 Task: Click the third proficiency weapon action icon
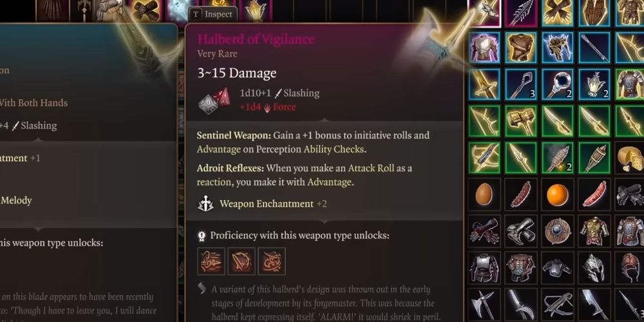[272, 261]
